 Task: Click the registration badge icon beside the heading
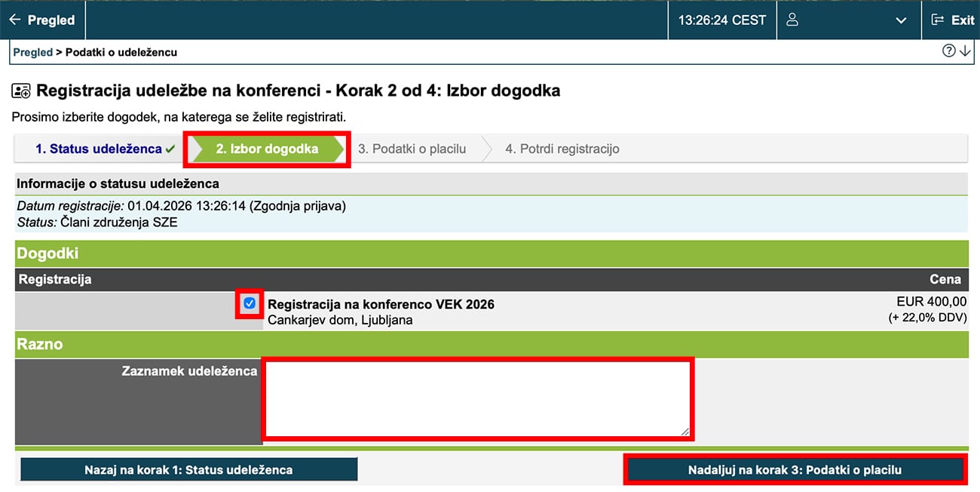coord(20,91)
